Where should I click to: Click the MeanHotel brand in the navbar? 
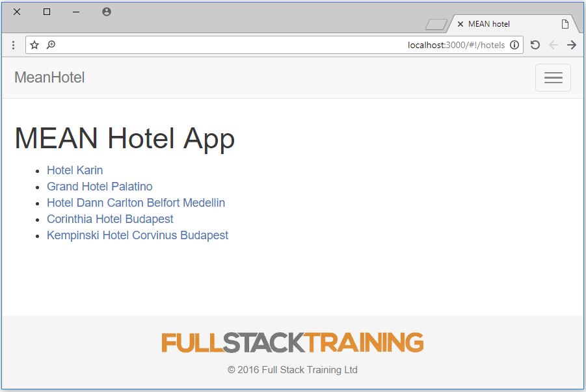click(49, 77)
